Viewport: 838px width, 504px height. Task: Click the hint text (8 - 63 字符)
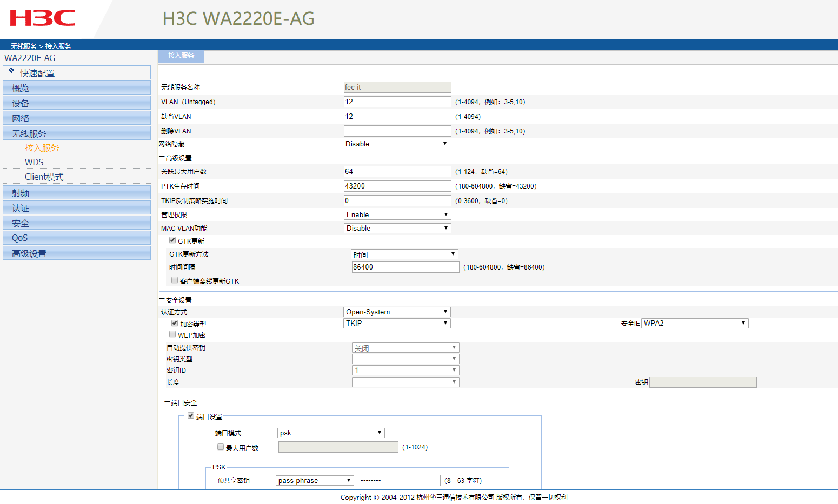click(463, 480)
